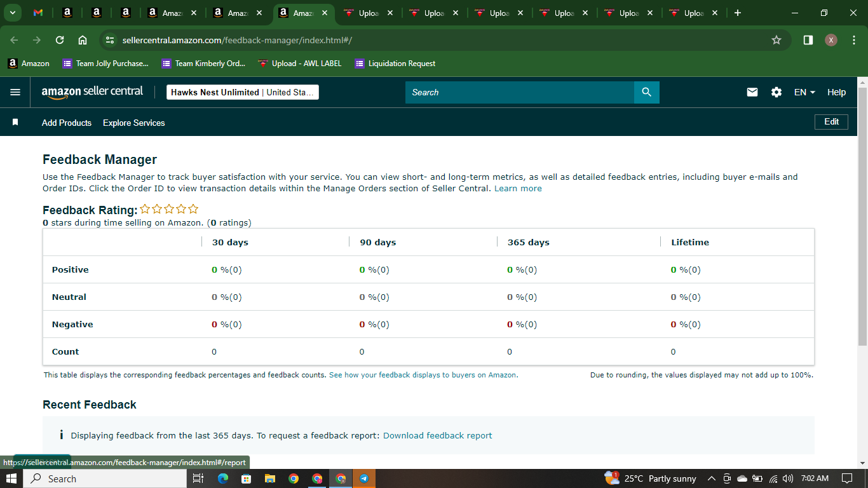Open the Amazon bookmark

pos(29,64)
